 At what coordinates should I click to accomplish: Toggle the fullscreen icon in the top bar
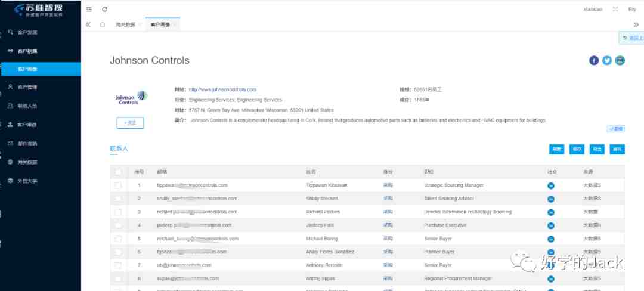615,9
